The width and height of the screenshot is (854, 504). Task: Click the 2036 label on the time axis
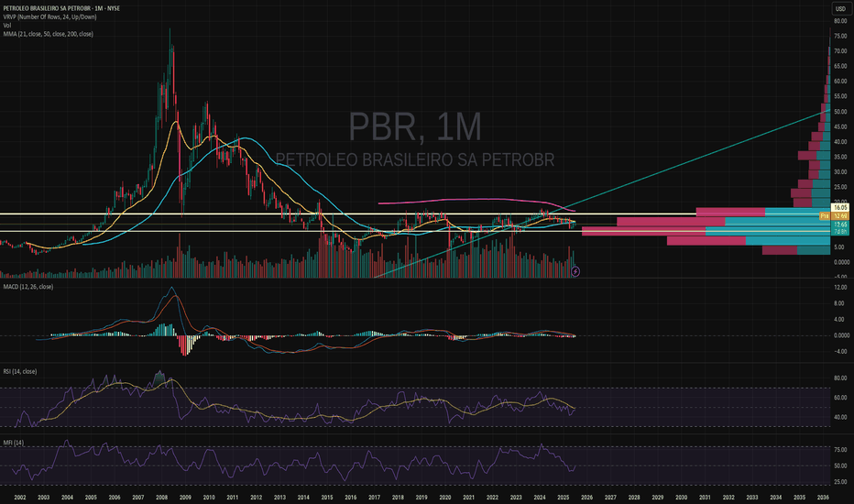click(x=823, y=498)
